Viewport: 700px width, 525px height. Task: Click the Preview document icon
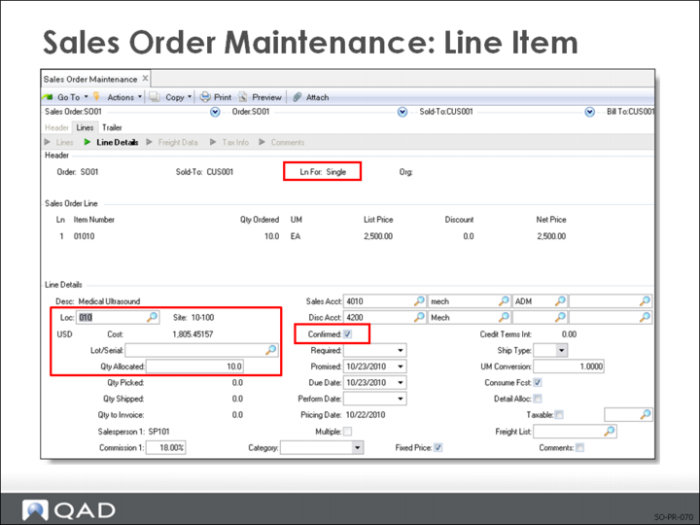click(x=243, y=97)
